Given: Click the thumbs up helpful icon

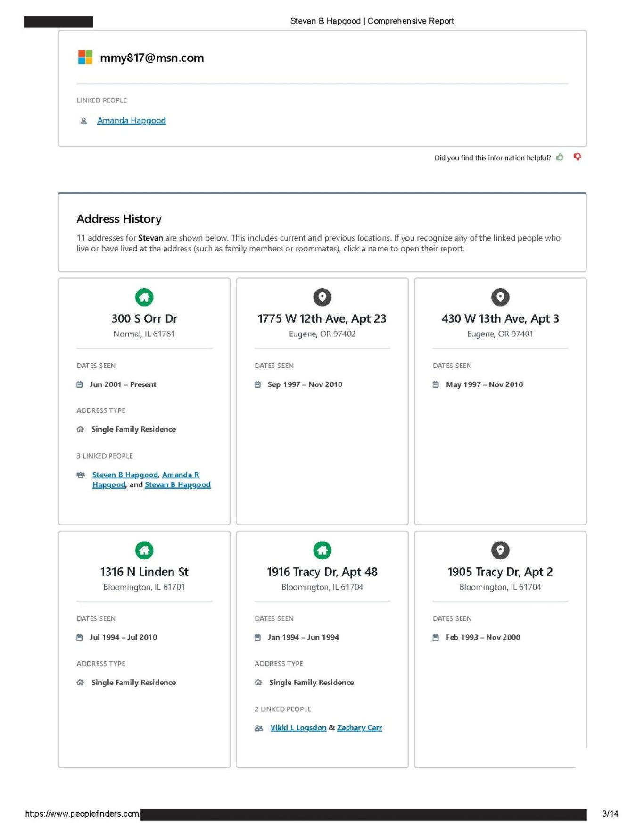Looking at the screenshot, I should [560, 157].
